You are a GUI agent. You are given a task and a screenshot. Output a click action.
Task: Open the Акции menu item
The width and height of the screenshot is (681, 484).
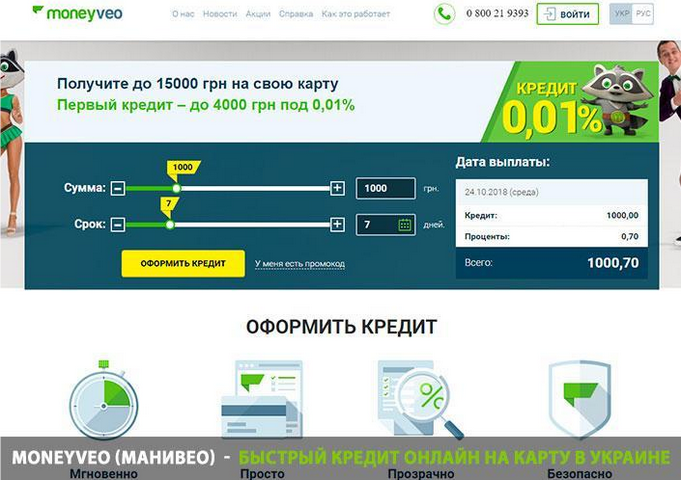[x=258, y=14]
